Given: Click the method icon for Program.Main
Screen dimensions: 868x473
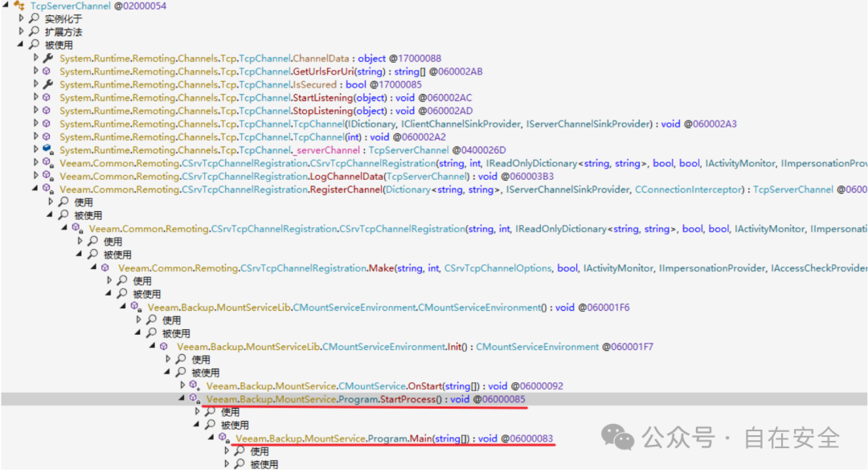Looking at the screenshot, I should click(223, 438).
